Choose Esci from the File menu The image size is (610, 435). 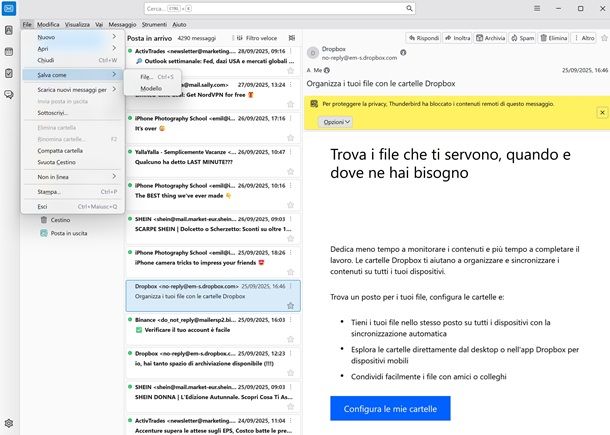coord(72,207)
